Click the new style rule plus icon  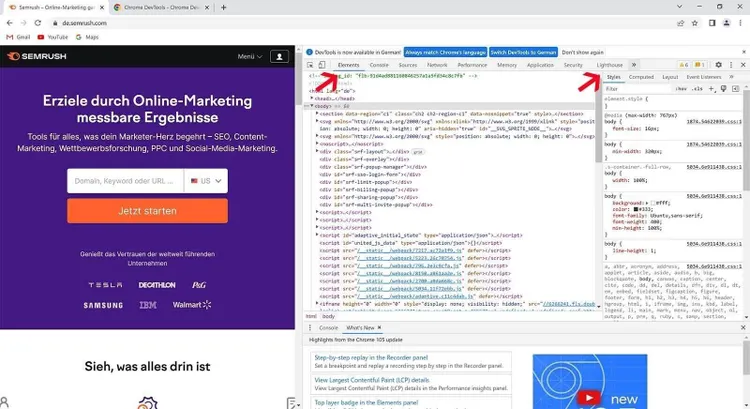click(711, 88)
